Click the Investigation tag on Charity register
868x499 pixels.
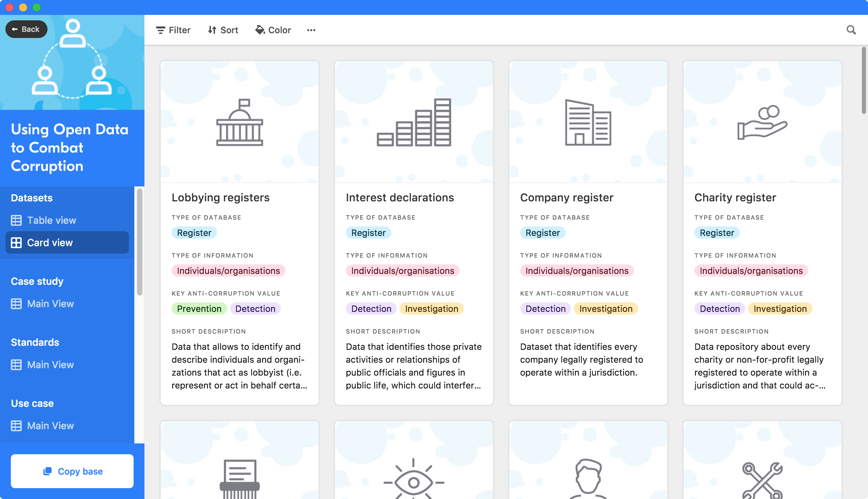pos(780,308)
